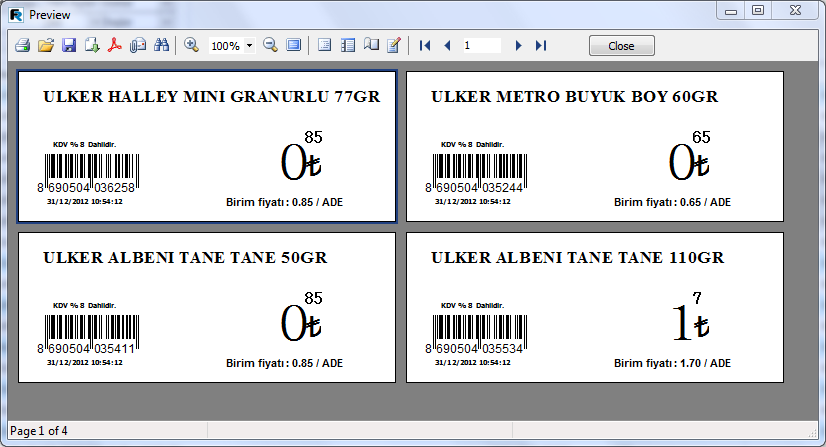Viewport: 826px width, 447px height.
Task: Zoom out with the magnifier minus icon
Action: [x=270, y=45]
